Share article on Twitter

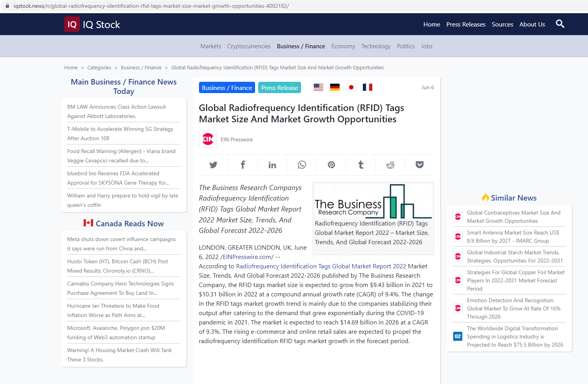[x=213, y=165]
